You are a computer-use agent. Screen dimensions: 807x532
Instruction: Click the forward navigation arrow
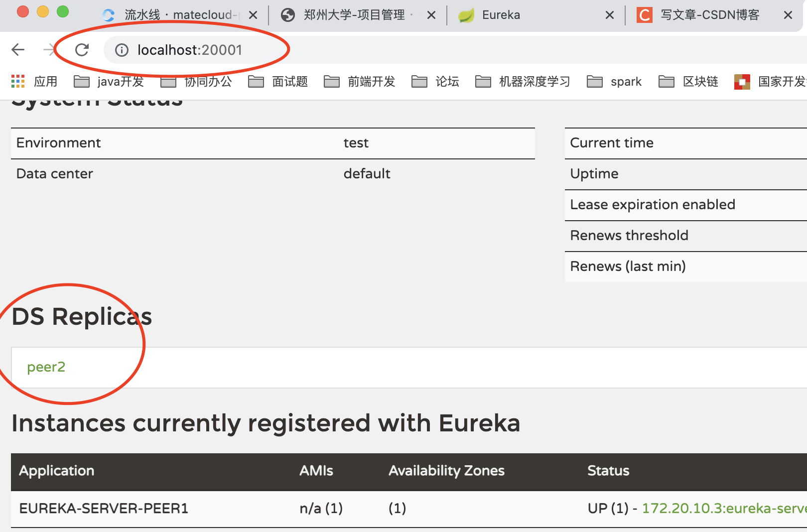pos(49,49)
